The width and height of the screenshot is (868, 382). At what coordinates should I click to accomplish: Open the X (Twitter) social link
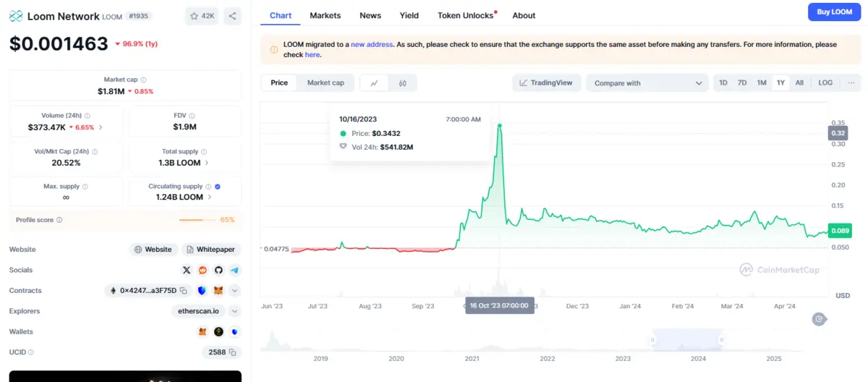pos(187,270)
